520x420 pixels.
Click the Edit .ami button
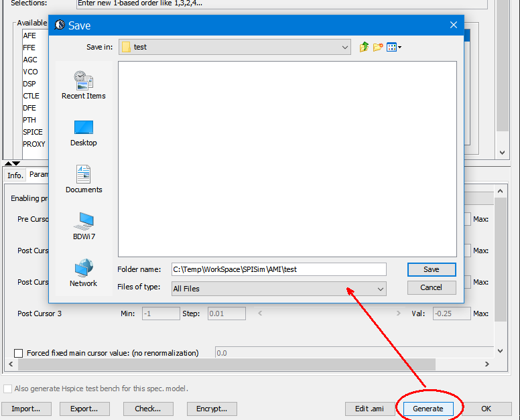369,409
